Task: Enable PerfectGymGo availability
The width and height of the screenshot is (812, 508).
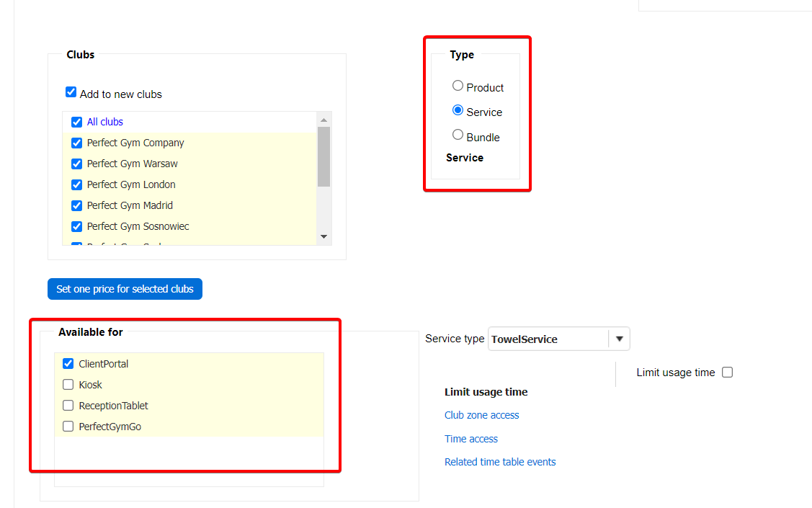Action: point(68,427)
